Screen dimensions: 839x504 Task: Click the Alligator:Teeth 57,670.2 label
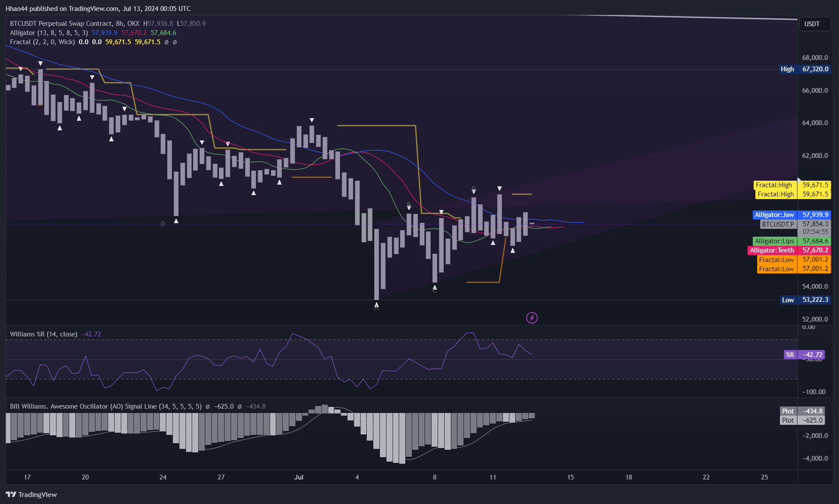pyautogui.click(x=789, y=250)
